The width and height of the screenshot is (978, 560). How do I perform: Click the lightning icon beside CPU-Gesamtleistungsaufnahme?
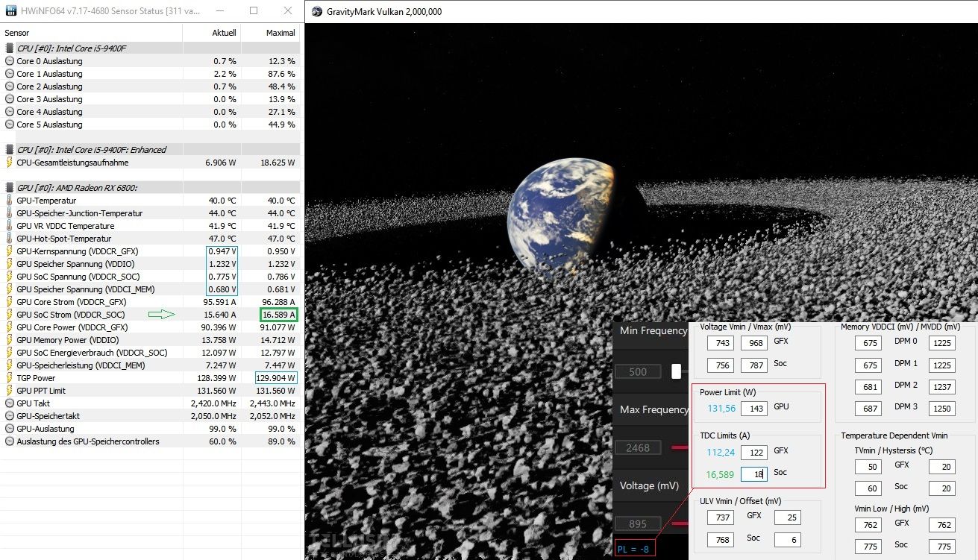[10, 163]
